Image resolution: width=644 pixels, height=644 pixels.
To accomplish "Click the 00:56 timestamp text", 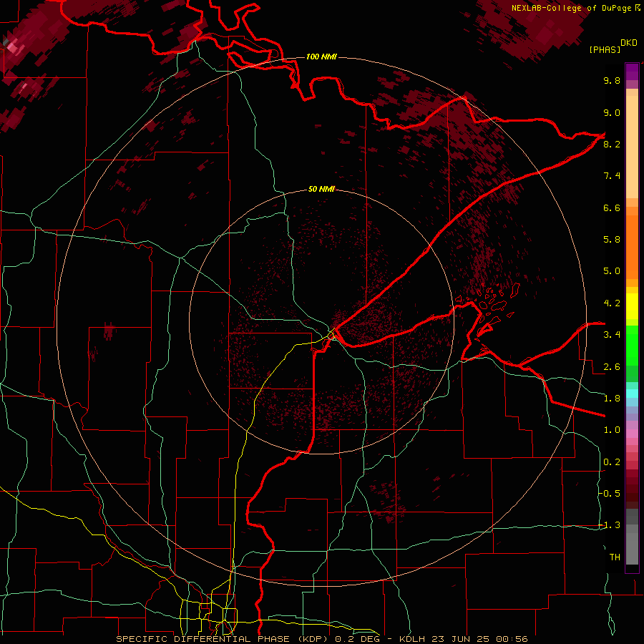I will [512, 639].
